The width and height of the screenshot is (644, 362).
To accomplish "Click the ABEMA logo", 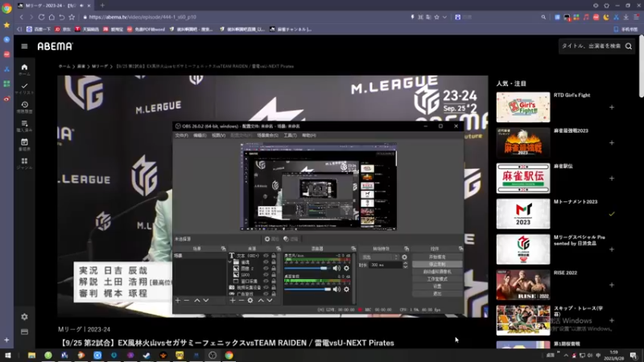I will (55, 47).
